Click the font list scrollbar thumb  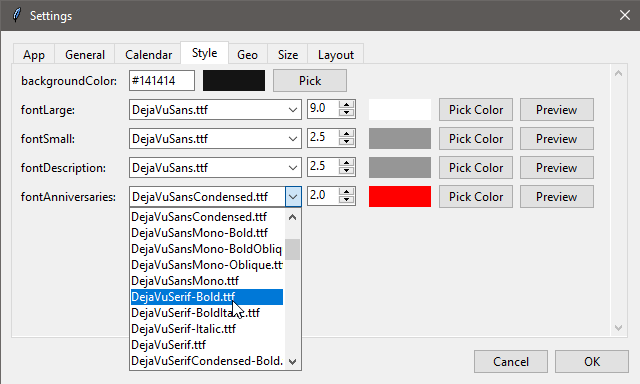click(x=292, y=249)
